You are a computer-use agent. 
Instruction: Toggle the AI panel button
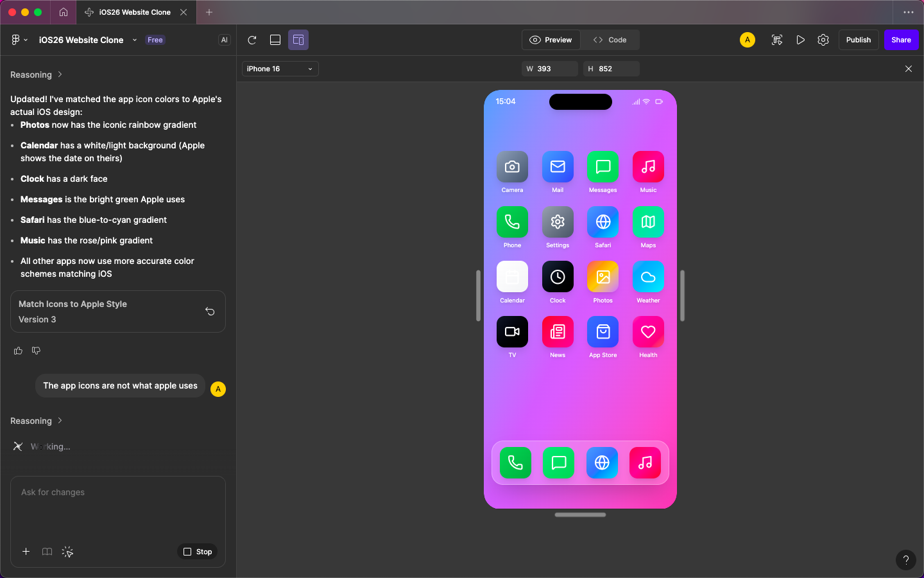[x=224, y=40]
